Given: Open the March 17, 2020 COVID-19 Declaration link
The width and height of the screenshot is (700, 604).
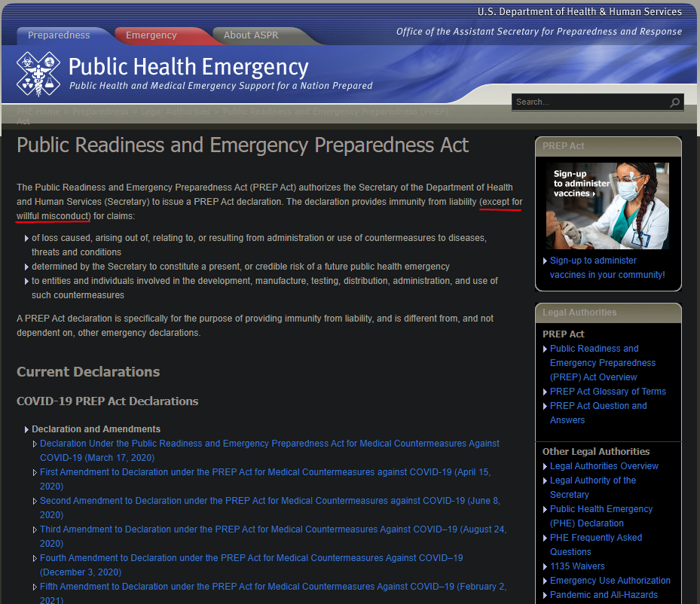Looking at the screenshot, I should (270, 450).
